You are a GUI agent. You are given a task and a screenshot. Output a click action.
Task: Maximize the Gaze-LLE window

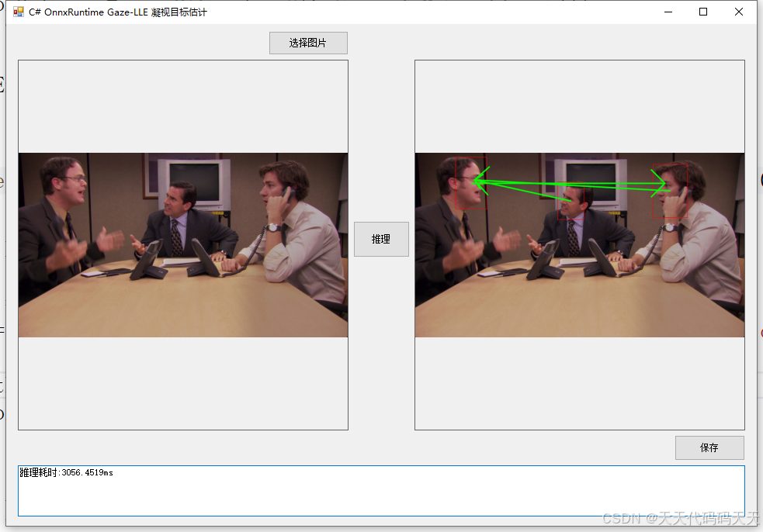click(703, 12)
